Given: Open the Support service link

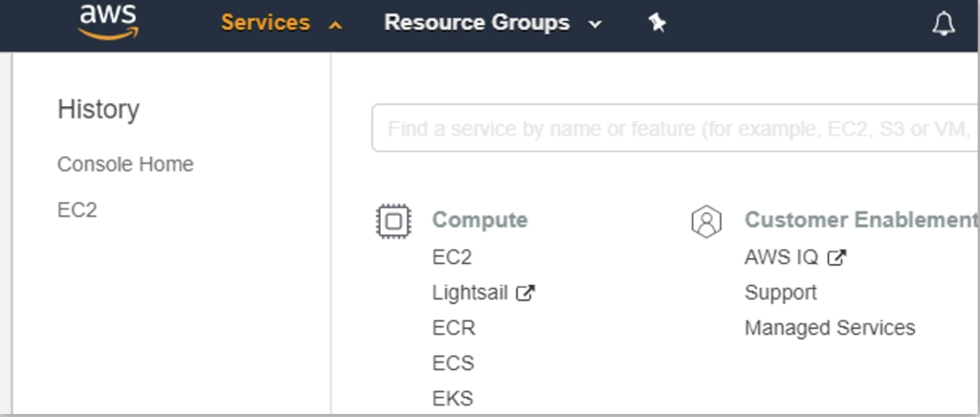Looking at the screenshot, I should click(781, 293).
